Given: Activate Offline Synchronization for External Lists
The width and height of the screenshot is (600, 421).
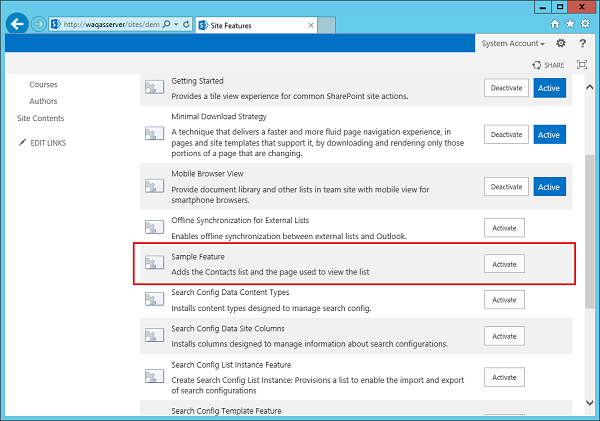Looking at the screenshot, I should click(504, 228).
